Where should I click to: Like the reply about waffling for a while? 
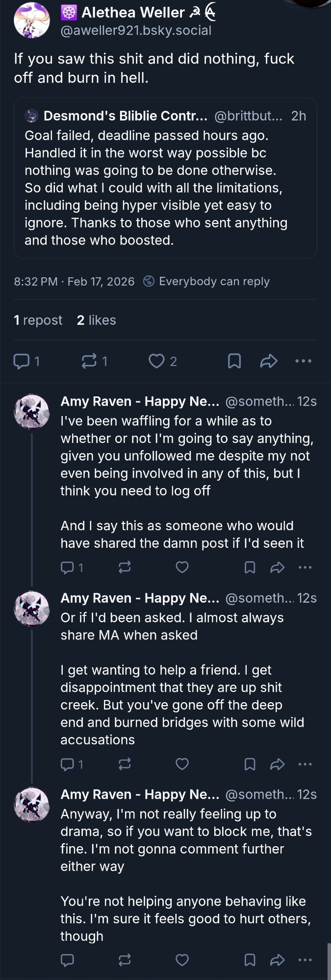tap(182, 567)
